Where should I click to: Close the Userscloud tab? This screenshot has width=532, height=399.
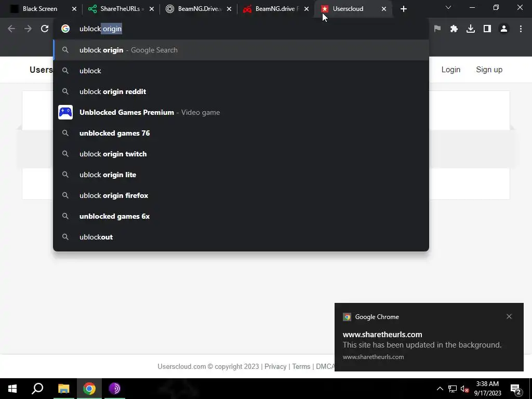[x=384, y=9]
